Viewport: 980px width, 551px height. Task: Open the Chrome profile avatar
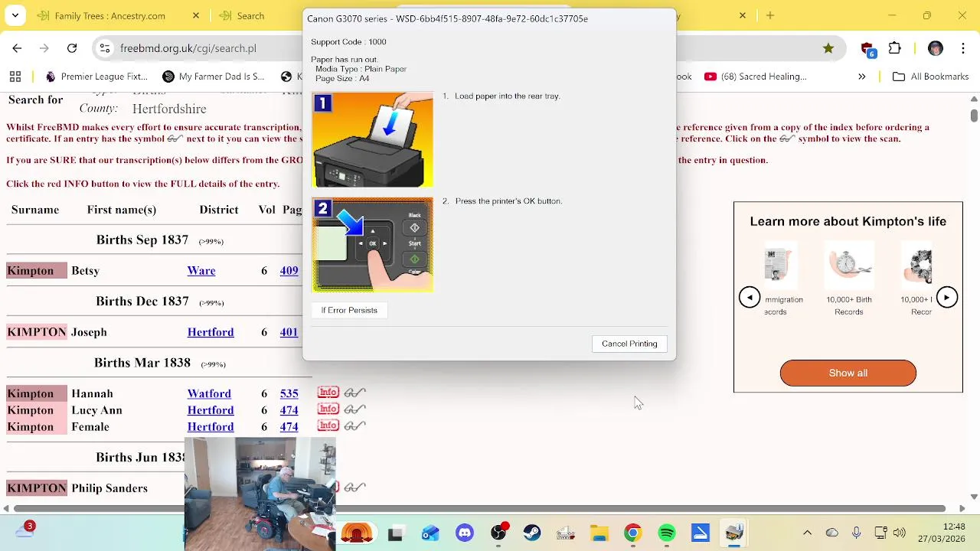[x=935, y=48]
